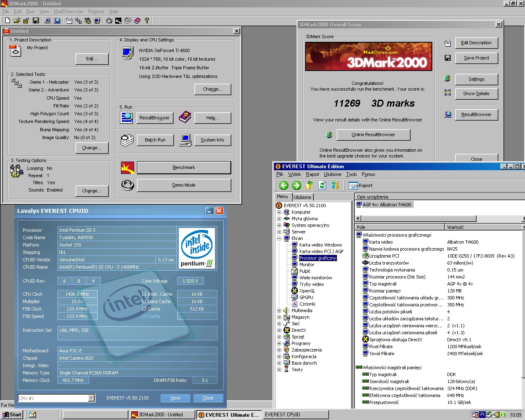
Task: Click the Up folder icon in EVEREST toolbar
Action: click(x=309, y=185)
